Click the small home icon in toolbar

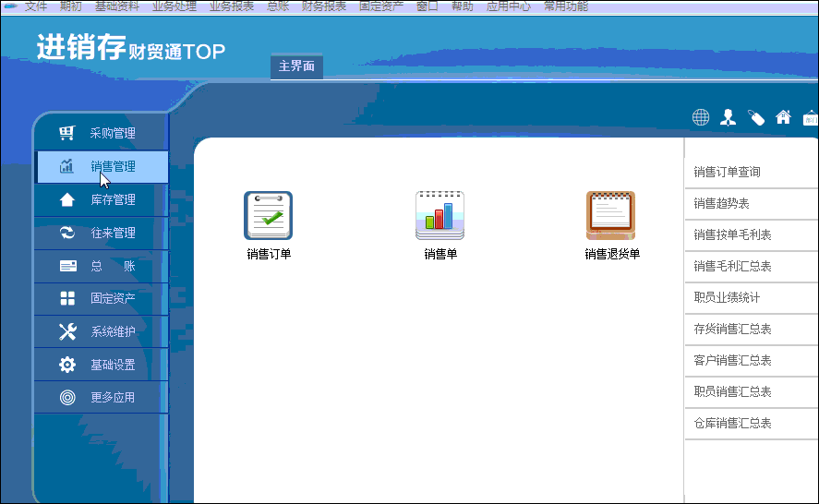click(783, 117)
